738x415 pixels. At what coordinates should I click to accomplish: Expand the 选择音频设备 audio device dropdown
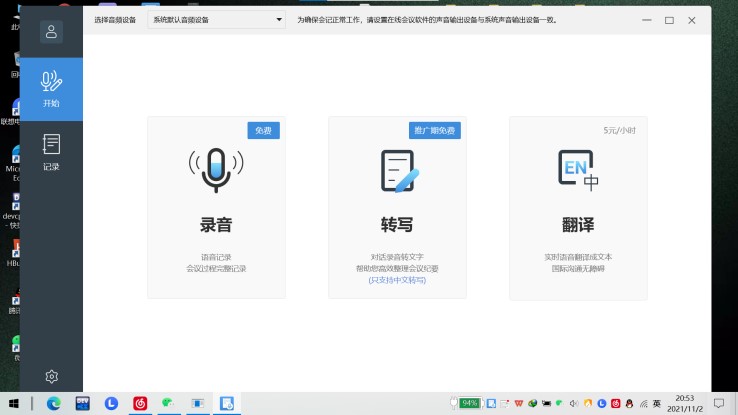point(217,20)
